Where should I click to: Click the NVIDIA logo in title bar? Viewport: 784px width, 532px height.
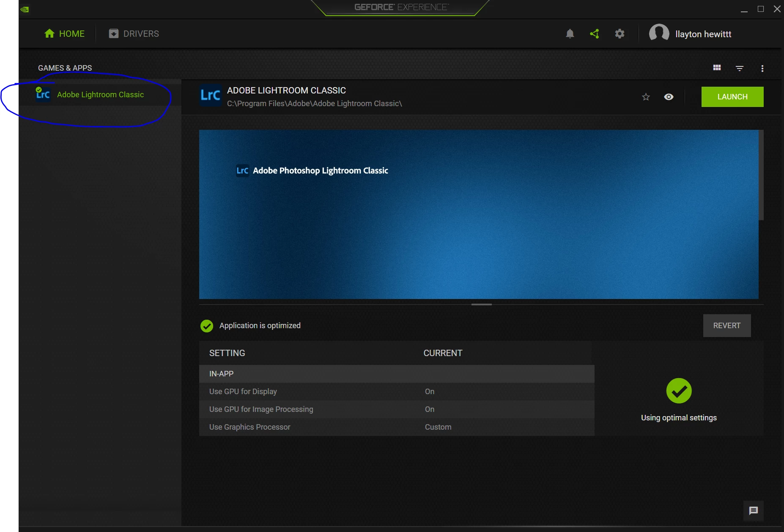tap(25, 9)
